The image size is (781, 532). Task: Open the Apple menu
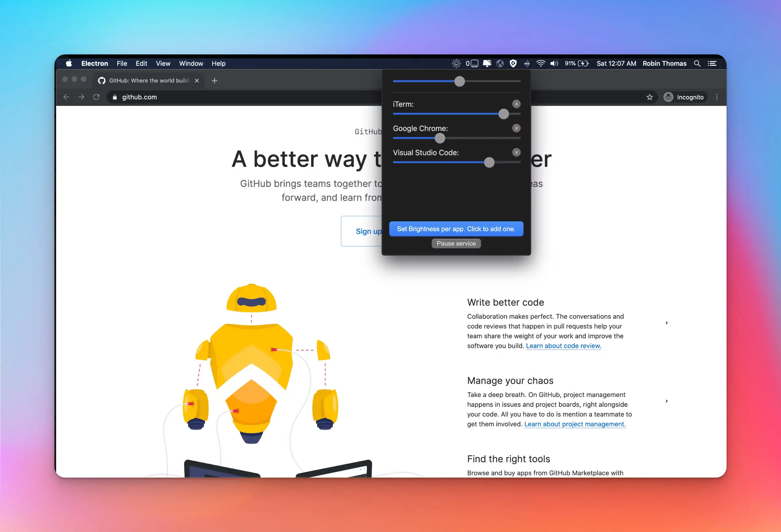tap(69, 63)
